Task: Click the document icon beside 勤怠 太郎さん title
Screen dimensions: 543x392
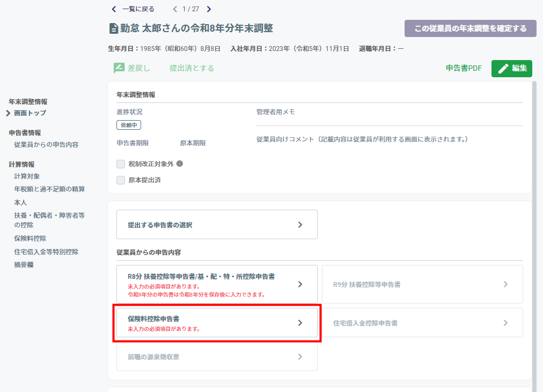Action: point(114,28)
